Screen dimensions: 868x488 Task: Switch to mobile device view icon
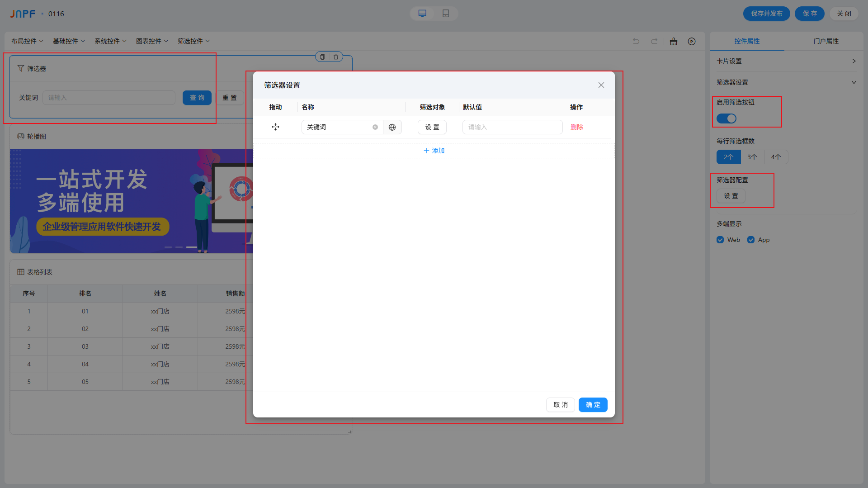446,14
